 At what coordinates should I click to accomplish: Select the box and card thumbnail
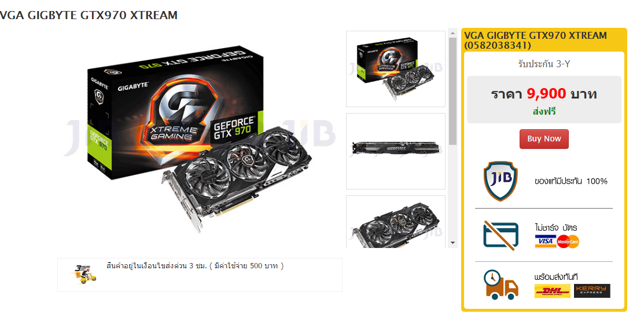396,69
